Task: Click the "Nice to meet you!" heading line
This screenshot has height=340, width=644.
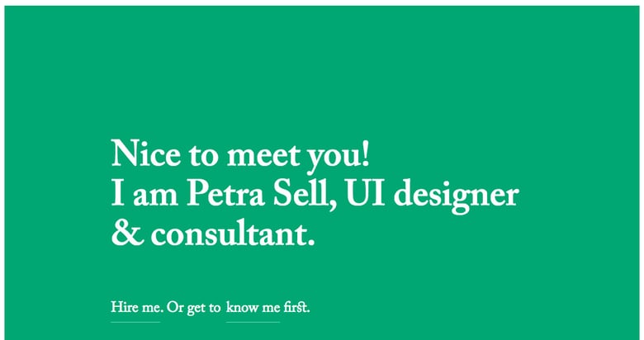Action: 240,154
